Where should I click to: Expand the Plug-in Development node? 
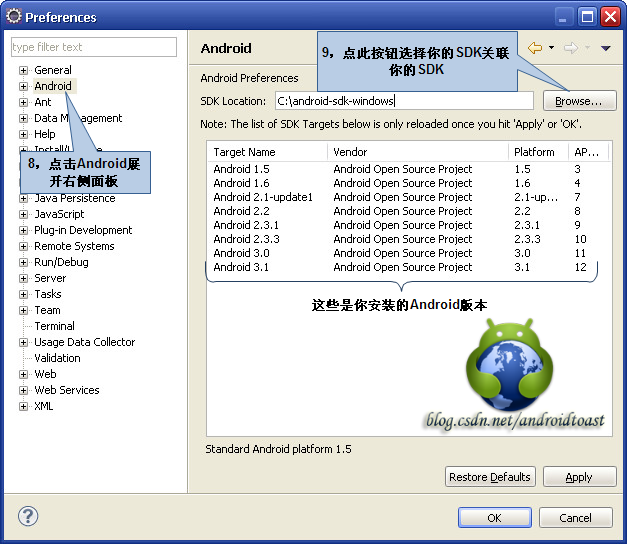coord(23,230)
